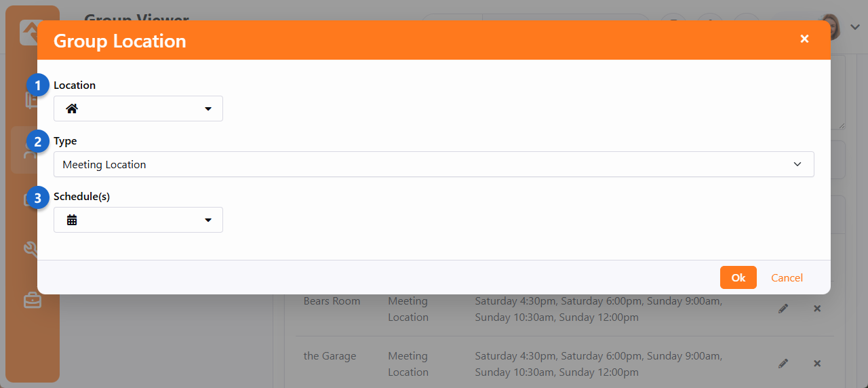Viewport: 868px width, 388px height.
Task: Open the wrench tools icon in sidebar
Action: (31, 250)
